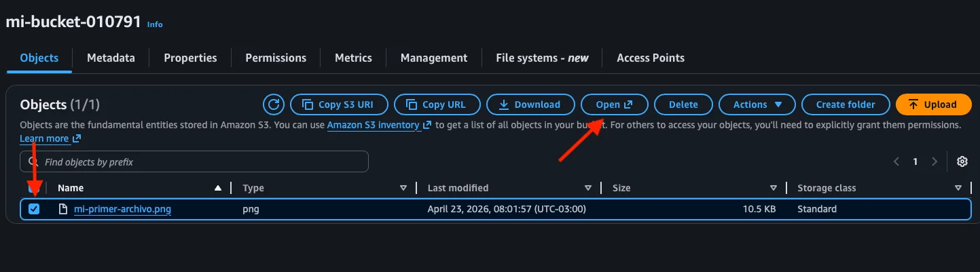Open the Management tab
Screen dimensions: 980x272
[434, 58]
